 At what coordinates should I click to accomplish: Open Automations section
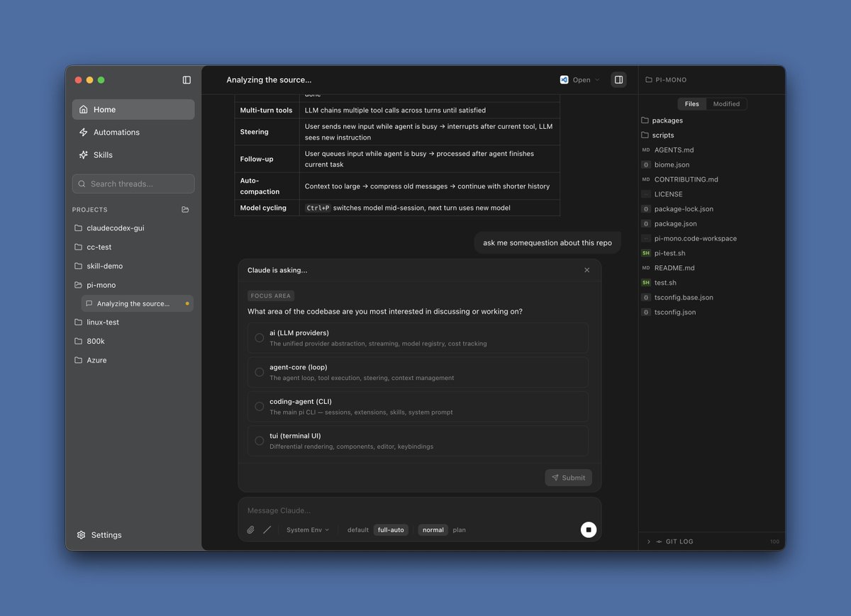click(133, 132)
